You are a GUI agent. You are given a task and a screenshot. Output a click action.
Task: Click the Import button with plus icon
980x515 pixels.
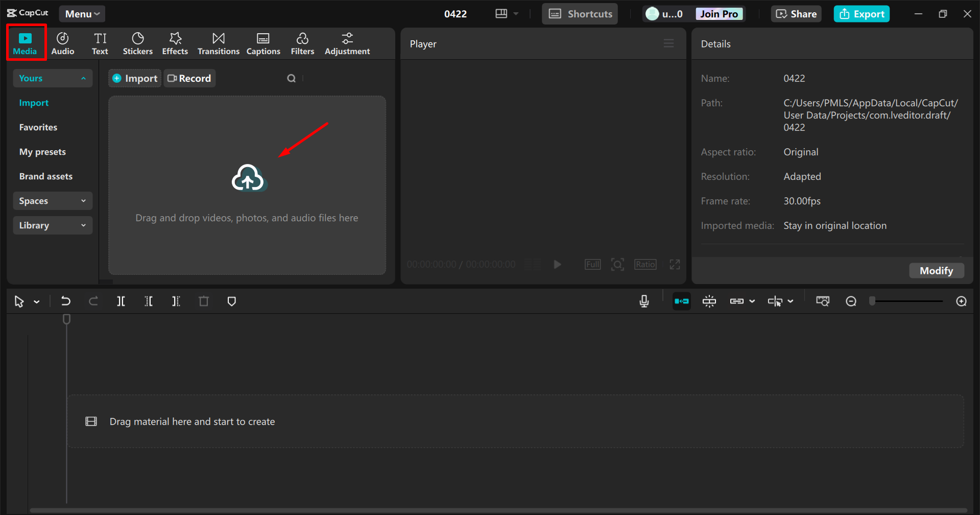135,78
